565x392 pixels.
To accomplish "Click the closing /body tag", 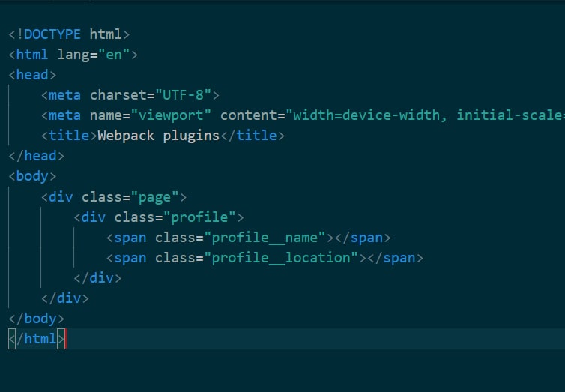I will point(36,319).
